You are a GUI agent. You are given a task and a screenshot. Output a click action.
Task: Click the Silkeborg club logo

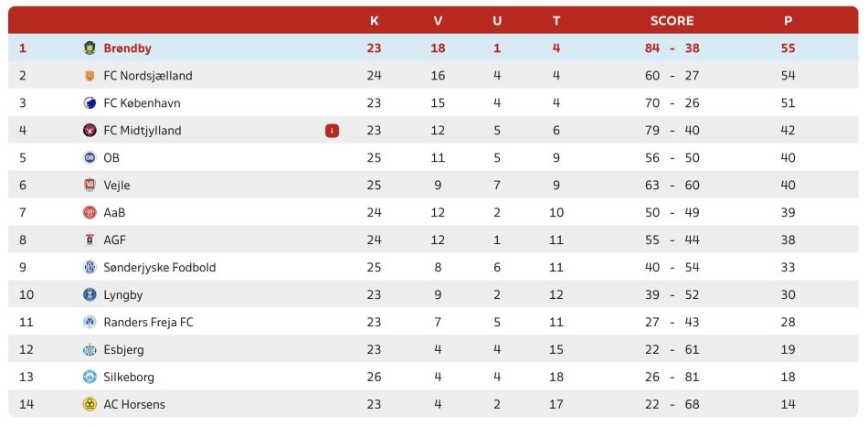(x=90, y=378)
